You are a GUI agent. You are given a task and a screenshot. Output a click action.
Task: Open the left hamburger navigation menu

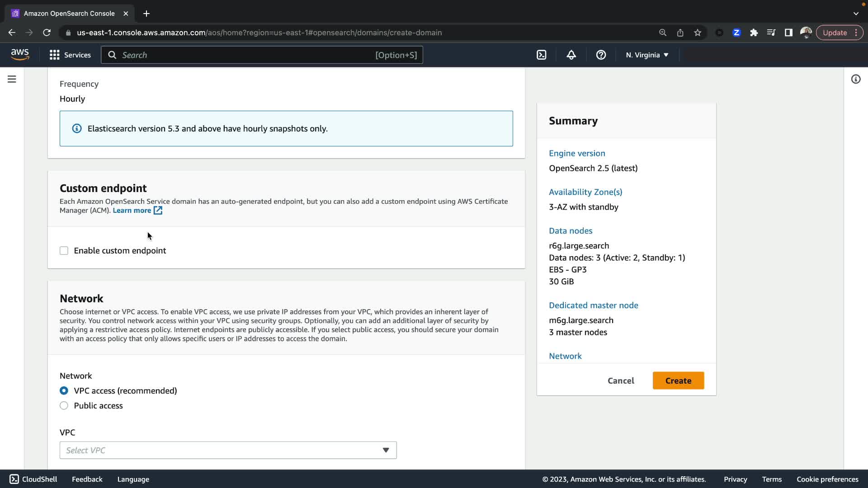pos(12,79)
